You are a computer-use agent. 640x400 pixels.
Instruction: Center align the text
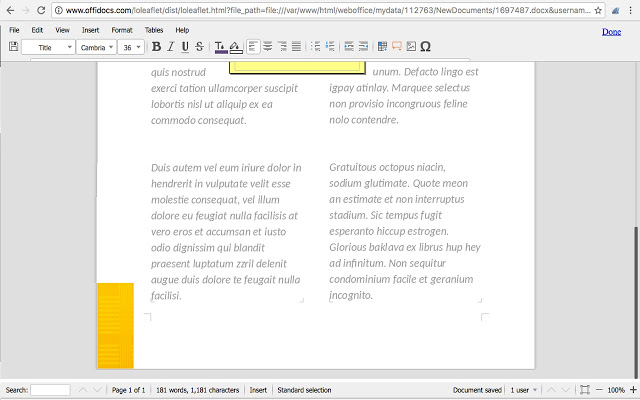(x=268, y=47)
